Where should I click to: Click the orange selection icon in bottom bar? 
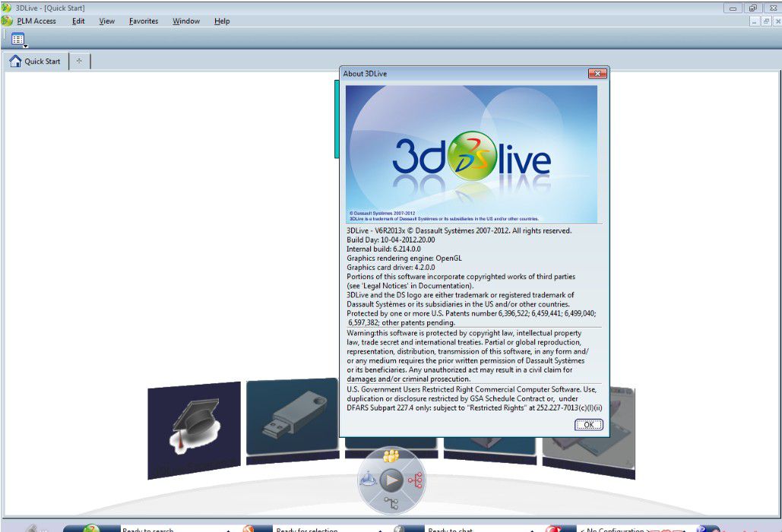tap(249, 528)
